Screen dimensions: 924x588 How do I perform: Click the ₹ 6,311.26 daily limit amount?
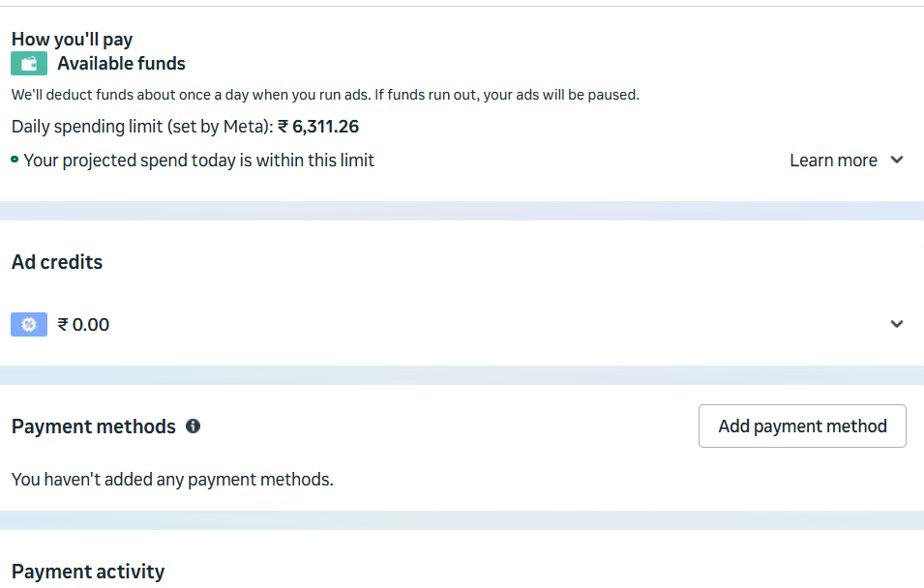[318, 127]
